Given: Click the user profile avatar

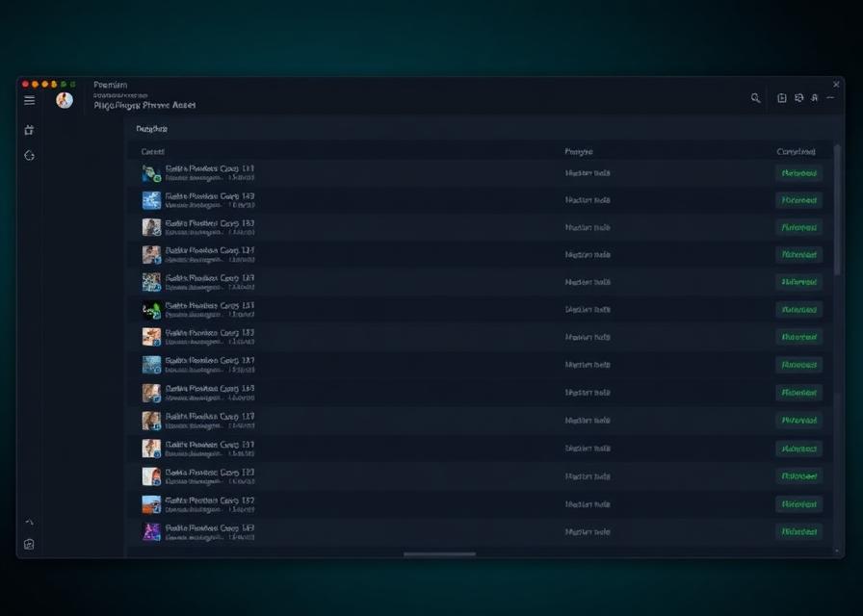Looking at the screenshot, I should click(x=65, y=100).
